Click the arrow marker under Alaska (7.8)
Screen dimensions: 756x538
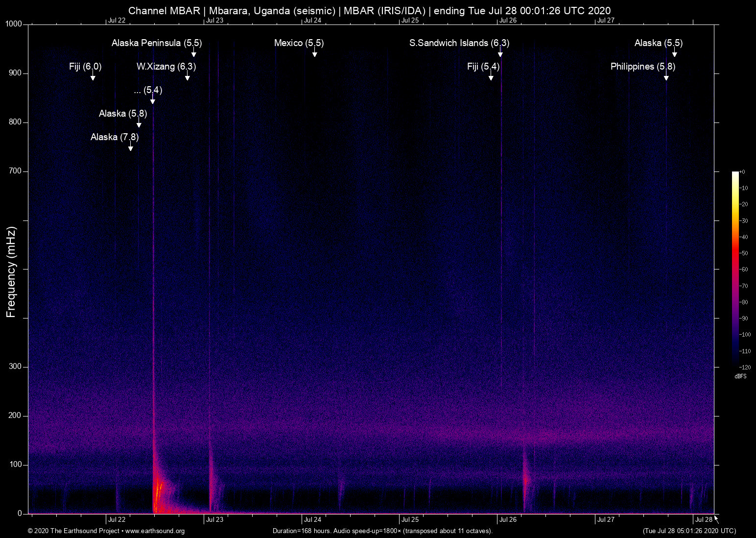131,147
